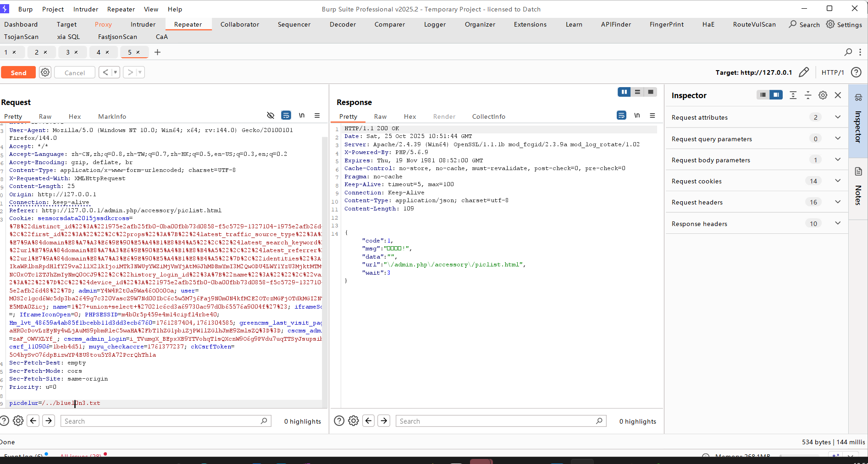Viewport: 868px width, 464px height.
Task: Expand Response headers section
Action: pyautogui.click(x=838, y=224)
